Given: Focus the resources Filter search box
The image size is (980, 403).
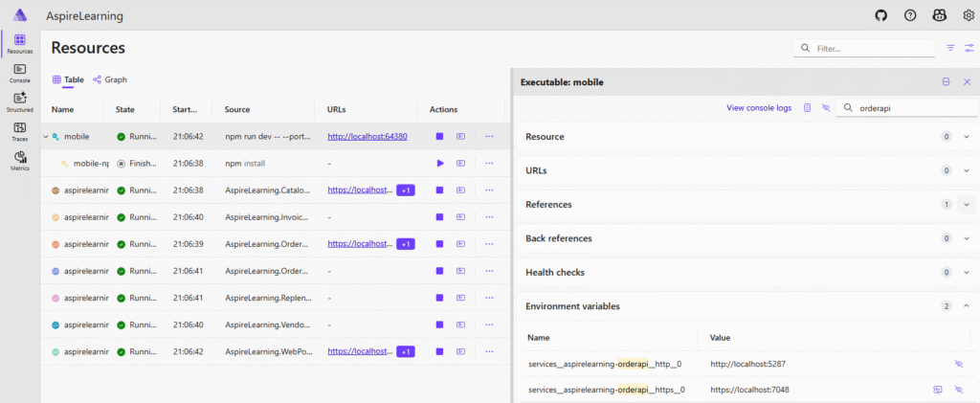Looking at the screenshot, I should coord(864,48).
